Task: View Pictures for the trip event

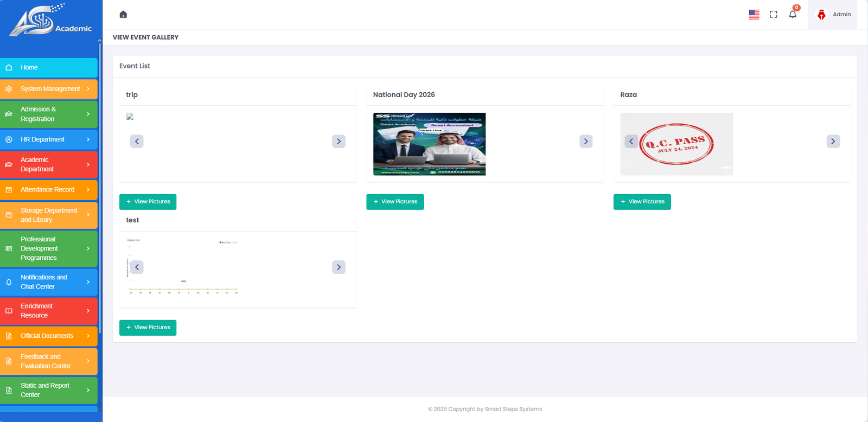Action: (x=148, y=202)
